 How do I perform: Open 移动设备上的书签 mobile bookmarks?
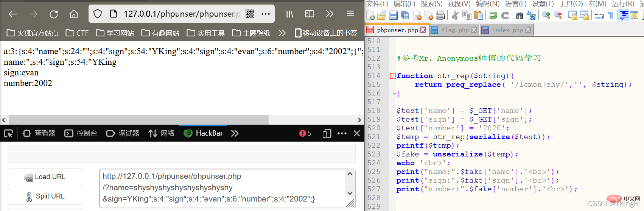(x=326, y=33)
